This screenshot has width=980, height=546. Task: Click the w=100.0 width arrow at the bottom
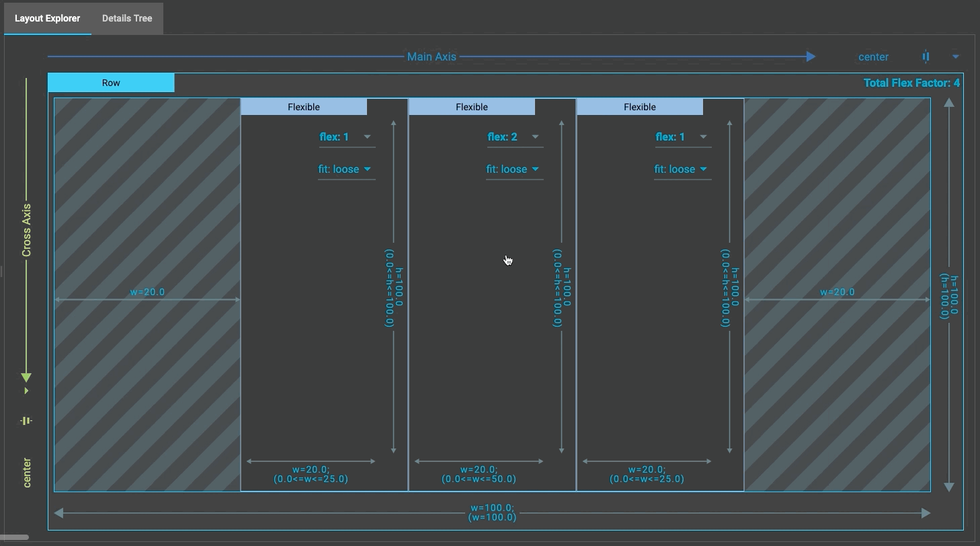[491, 512]
